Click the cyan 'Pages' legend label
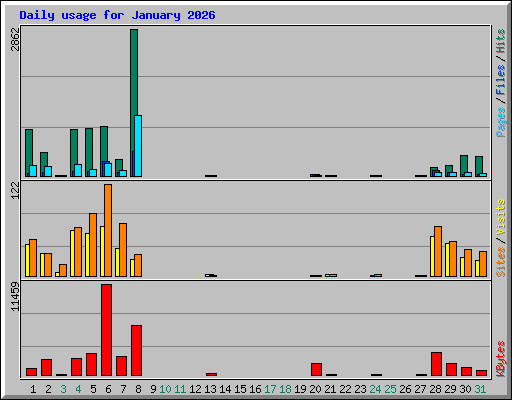 (501, 122)
